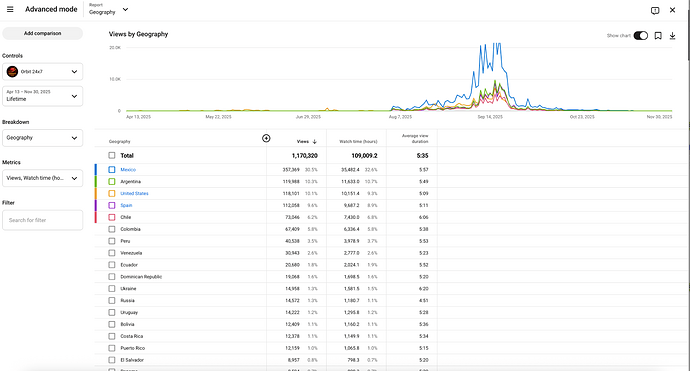Click the Geography column header
The height and width of the screenshot is (371, 690).
tap(120, 142)
